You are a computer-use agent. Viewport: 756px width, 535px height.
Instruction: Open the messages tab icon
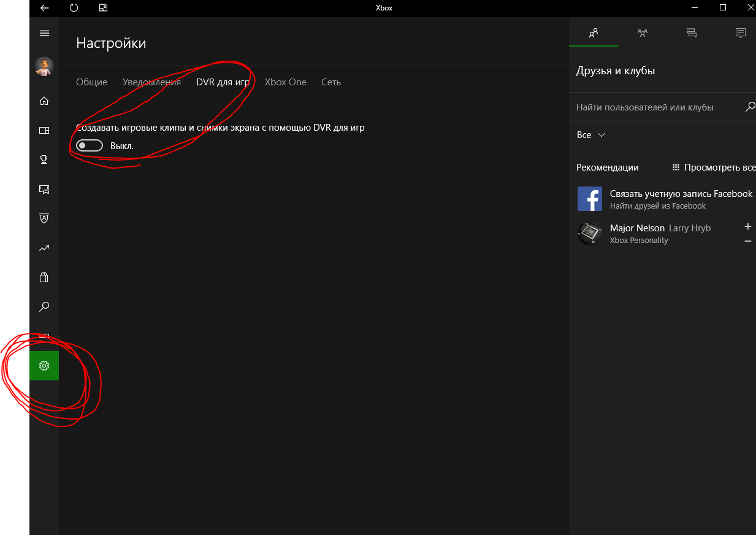pos(692,33)
